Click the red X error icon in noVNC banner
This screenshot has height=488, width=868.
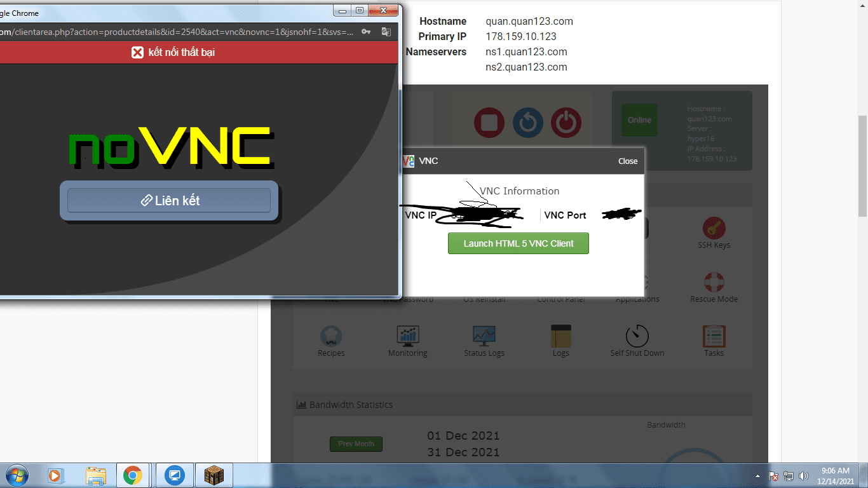coord(137,52)
